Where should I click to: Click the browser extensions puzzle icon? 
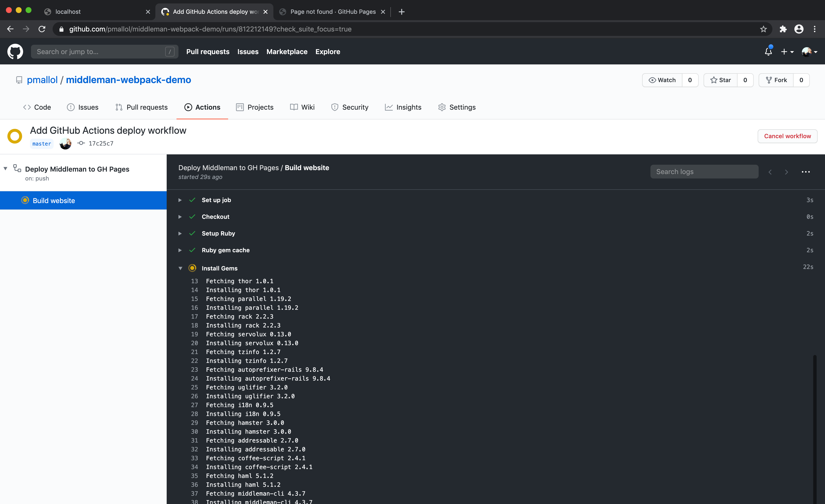(x=783, y=29)
